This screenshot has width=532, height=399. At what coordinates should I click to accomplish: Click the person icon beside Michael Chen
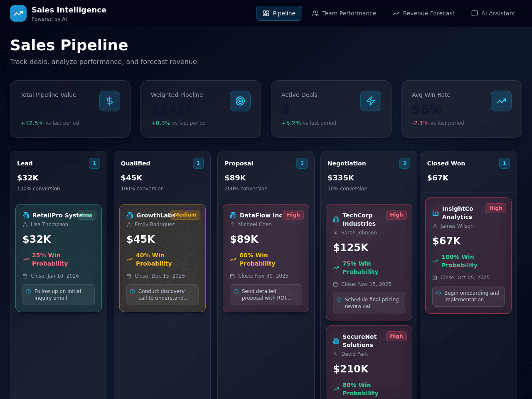[232, 224]
